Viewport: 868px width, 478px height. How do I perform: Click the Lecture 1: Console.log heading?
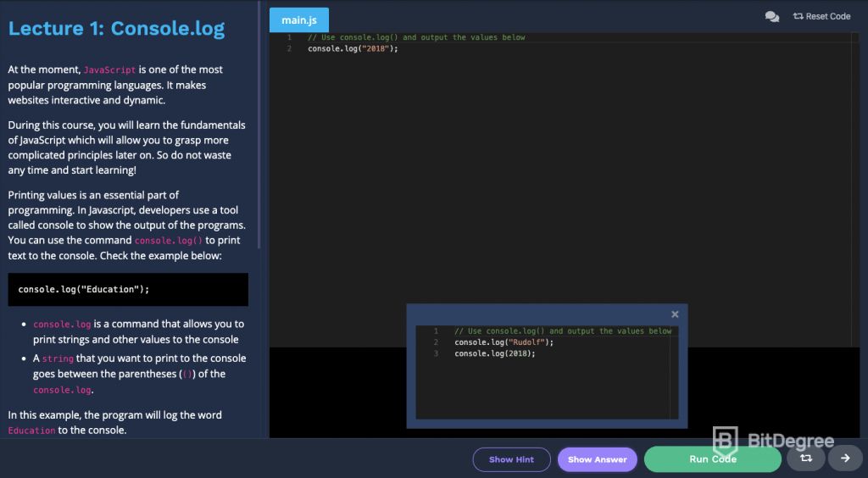point(116,28)
